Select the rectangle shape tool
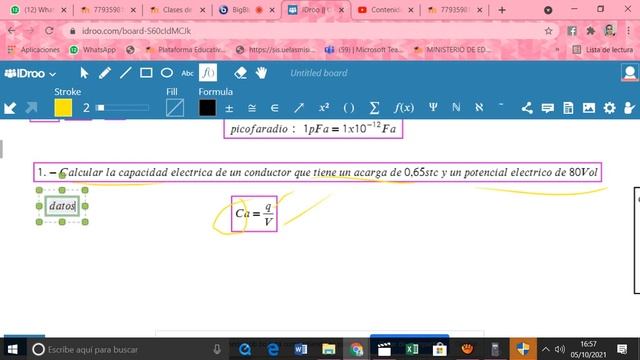640x360 pixels. pyautogui.click(x=146, y=73)
